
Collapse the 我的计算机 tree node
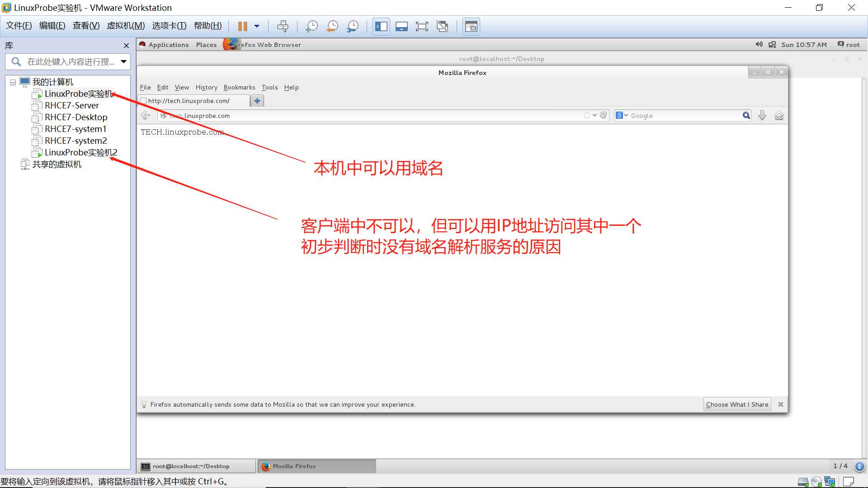13,82
